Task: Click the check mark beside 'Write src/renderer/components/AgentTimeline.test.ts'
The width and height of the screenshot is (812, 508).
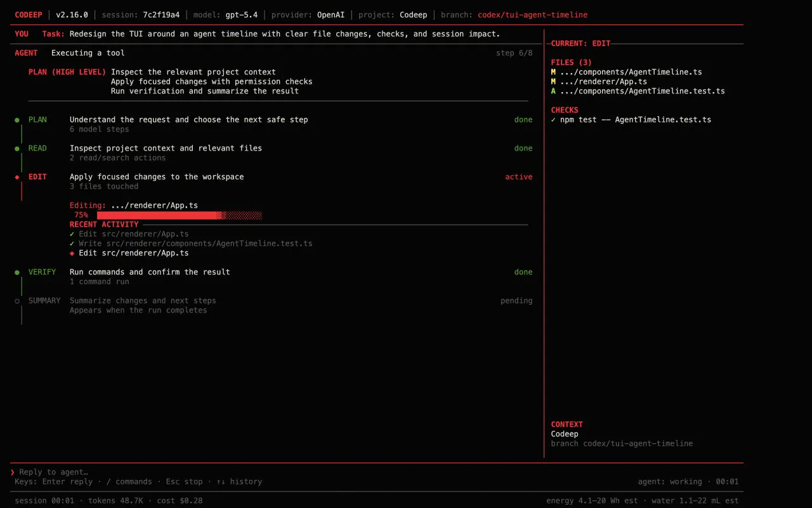Action: [x=72, y=244]
